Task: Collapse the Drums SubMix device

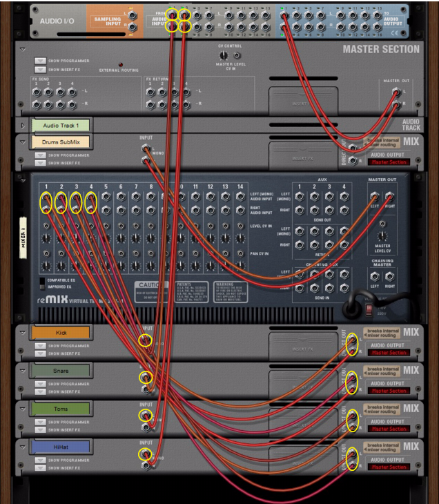Action: click(x=23, y=142)
